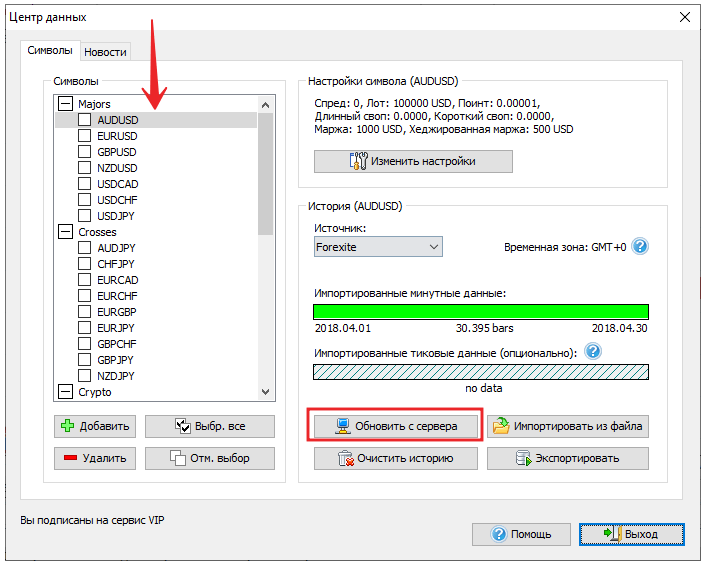Click Import from file folder icon
This screenshot has width=707, height=564.
pyautogui.click(x=502, y=426)
